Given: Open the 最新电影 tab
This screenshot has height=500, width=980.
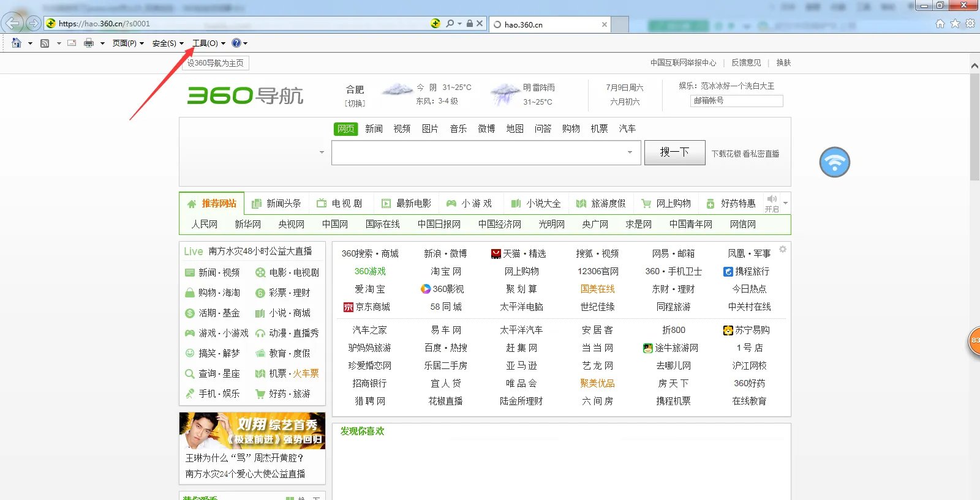Looking at the screenshot, I should coord(406,203).
